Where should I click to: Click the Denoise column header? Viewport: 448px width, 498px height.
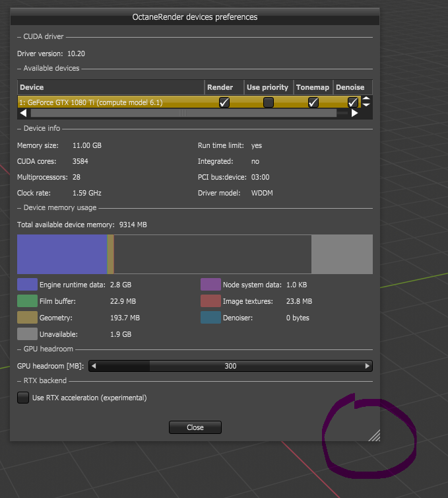(352, 87)
